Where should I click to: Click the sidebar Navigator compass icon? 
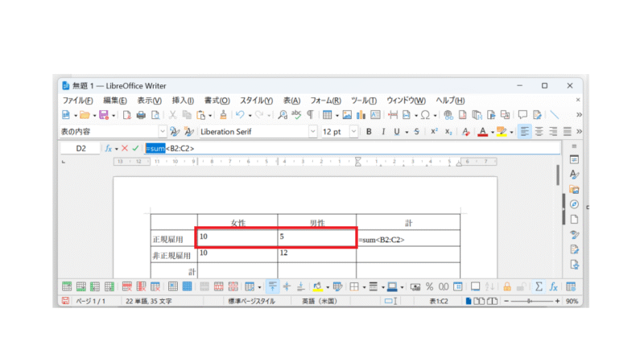(574, 204)
